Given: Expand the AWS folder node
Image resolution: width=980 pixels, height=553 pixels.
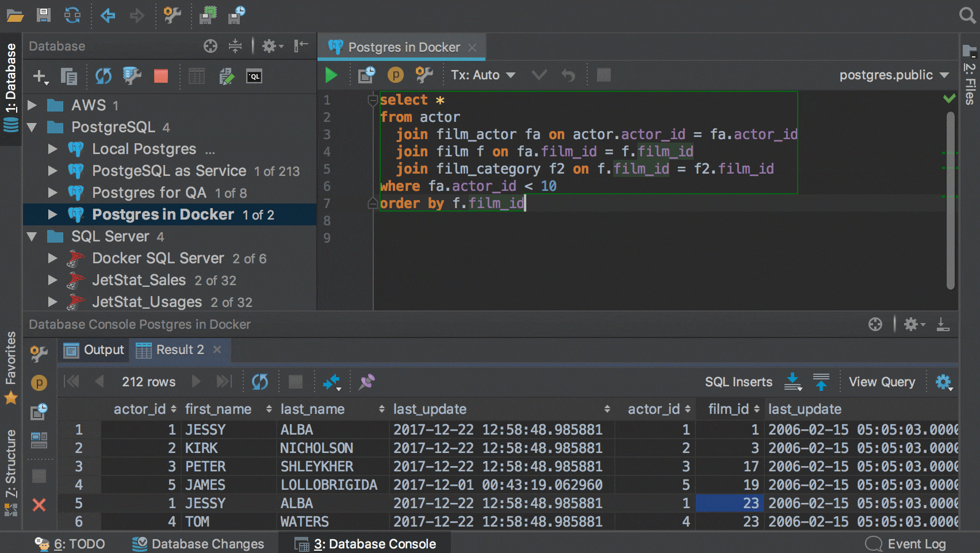Looking at the screenshot, I should coord(32,105).
